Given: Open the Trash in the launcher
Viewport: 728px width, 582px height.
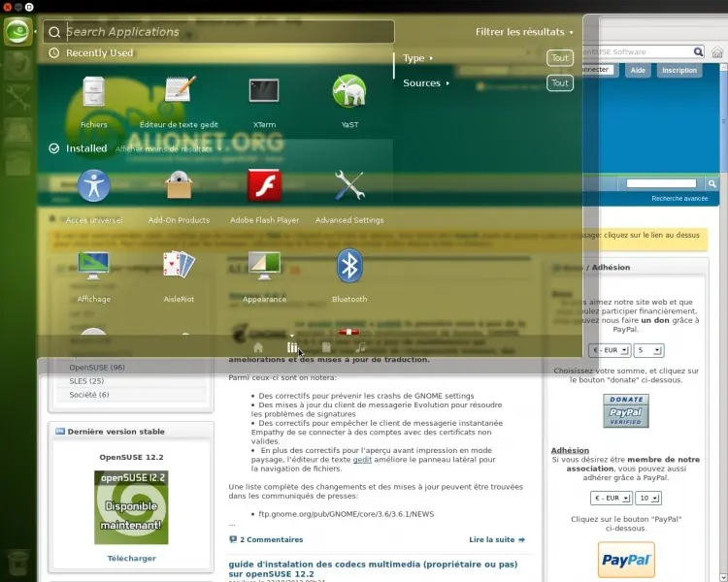Looking at the screenshot, I should coord(18,563).
